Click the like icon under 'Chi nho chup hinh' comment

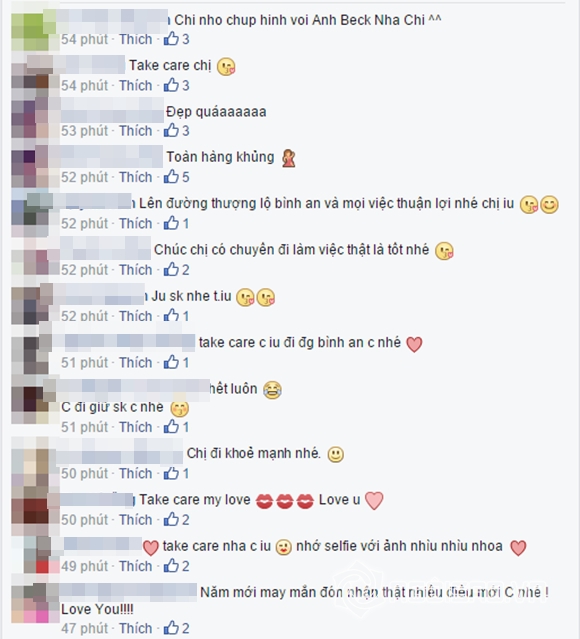click(171, 38)
